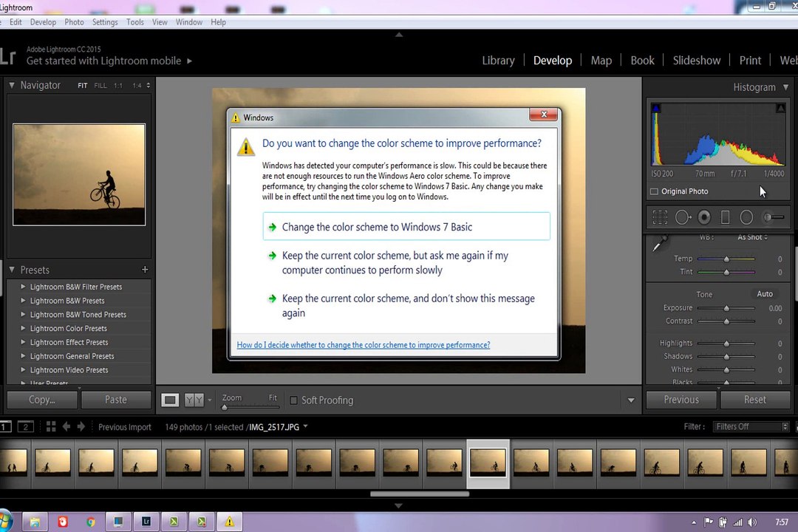Click the volume icon in system tray
798x532 pixels.
tap(751, 522)
